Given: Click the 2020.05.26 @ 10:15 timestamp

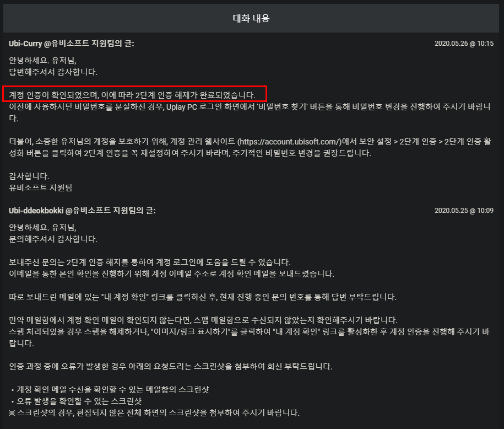Looking at the screenshot, I should pos(464,44).
